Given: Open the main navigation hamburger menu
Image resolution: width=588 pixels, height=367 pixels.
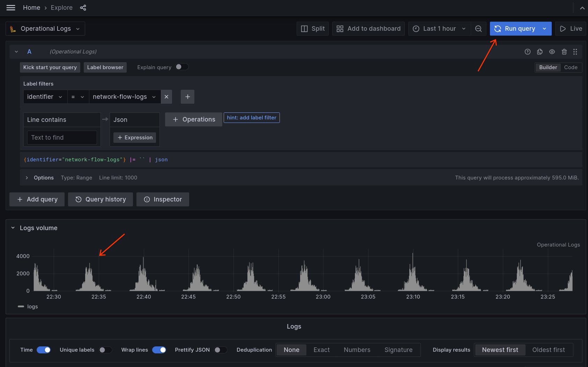Looking at the screenshot, I should [x=10, y=7].
